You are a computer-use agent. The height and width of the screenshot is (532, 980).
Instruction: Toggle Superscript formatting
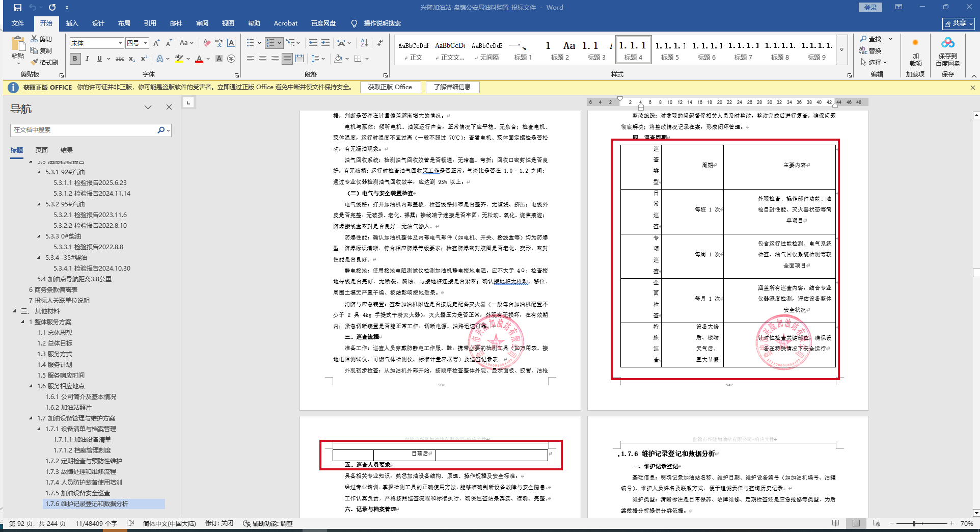[144, 59]
